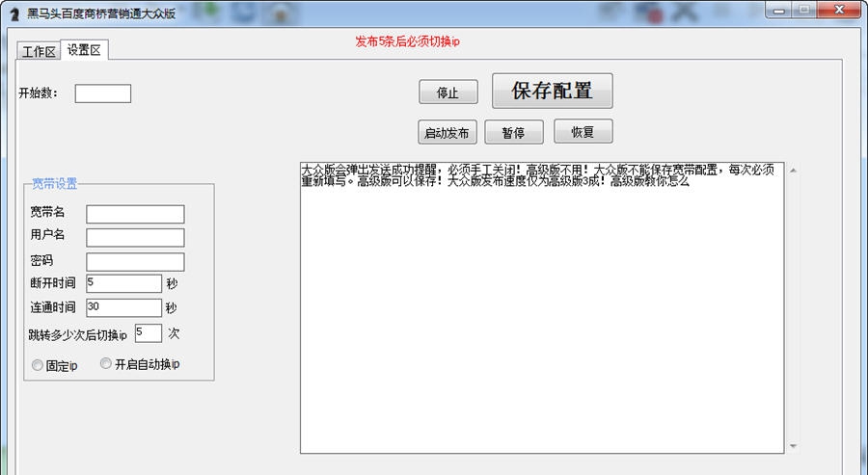Edit the 断开时间 seconds field

(x=124, y=283)
